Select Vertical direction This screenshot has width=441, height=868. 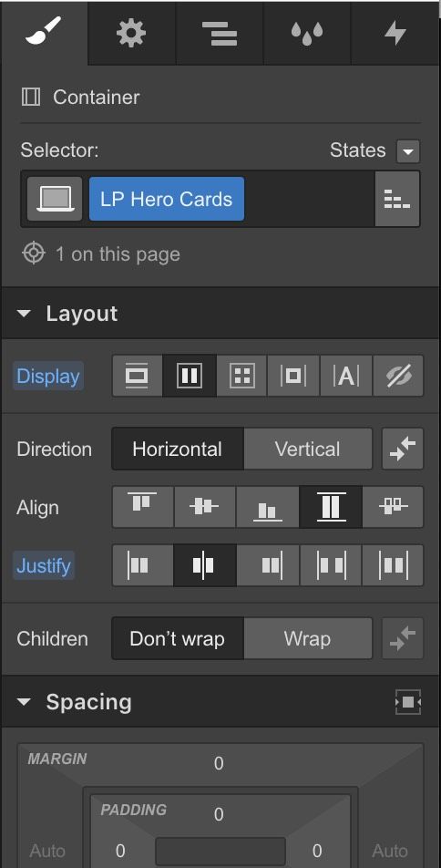click(x=308, y=449)
